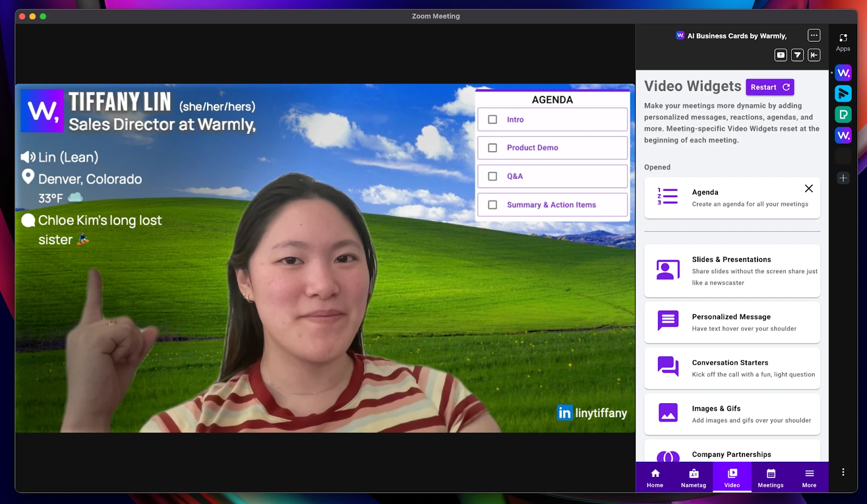The width and height of the screenshot is (867, 504).
Task: Select the Video tab
Action: coord(732,477)
